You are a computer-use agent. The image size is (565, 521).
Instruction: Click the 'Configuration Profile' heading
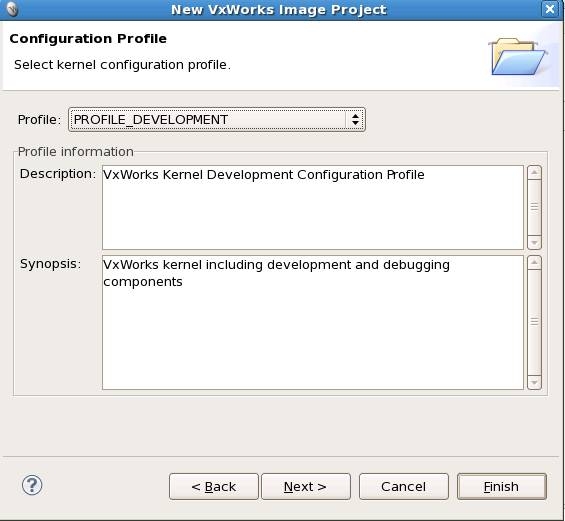pyautogui.click(x=88, y=39)
